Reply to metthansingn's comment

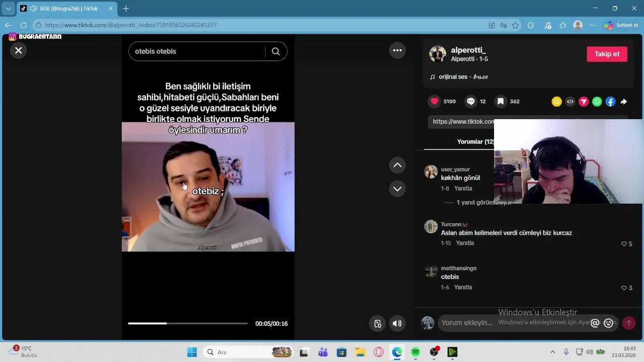[463, 287]
